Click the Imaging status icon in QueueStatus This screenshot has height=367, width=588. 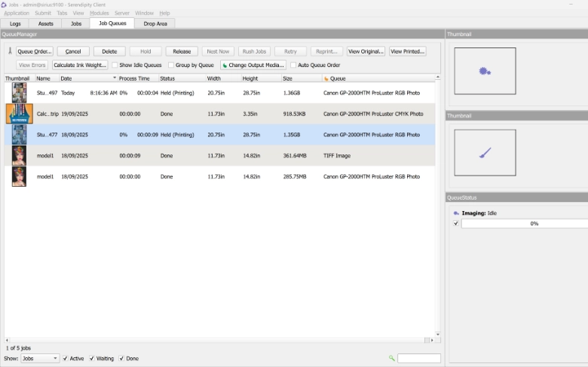(456, 213)
